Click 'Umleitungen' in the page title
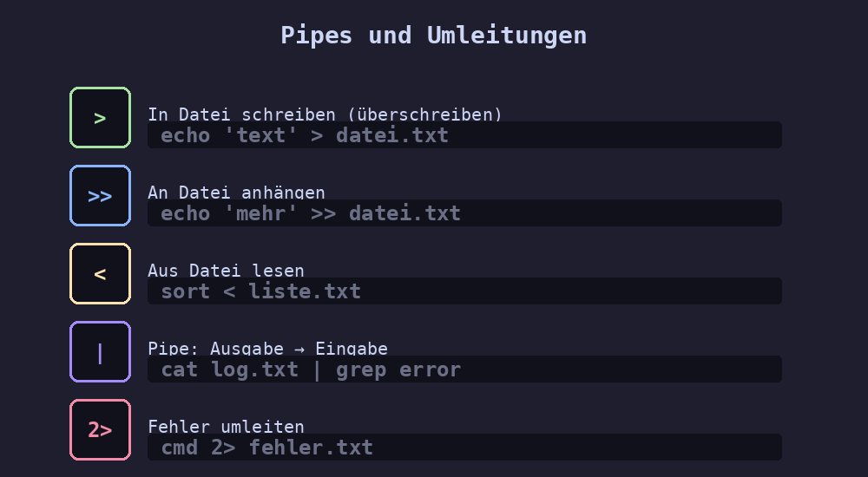The image size is (868, 477). [x=506, y=36]
